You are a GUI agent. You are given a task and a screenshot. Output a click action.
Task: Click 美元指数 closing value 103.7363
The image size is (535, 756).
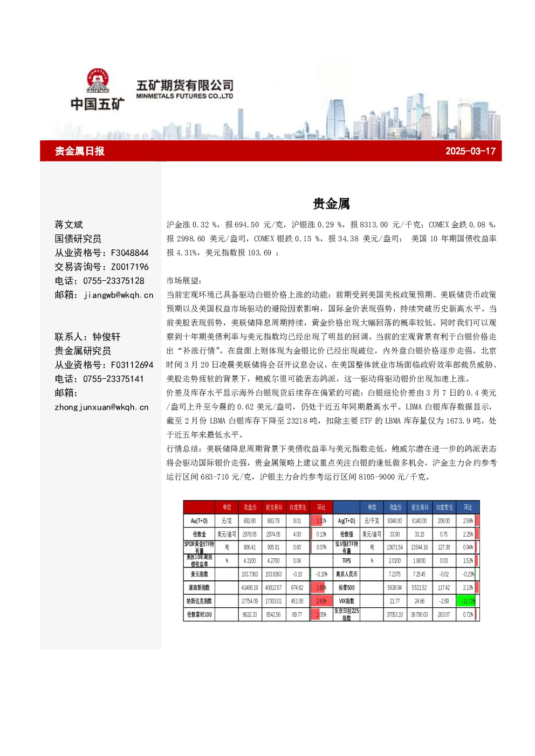[x=250, y=574]
